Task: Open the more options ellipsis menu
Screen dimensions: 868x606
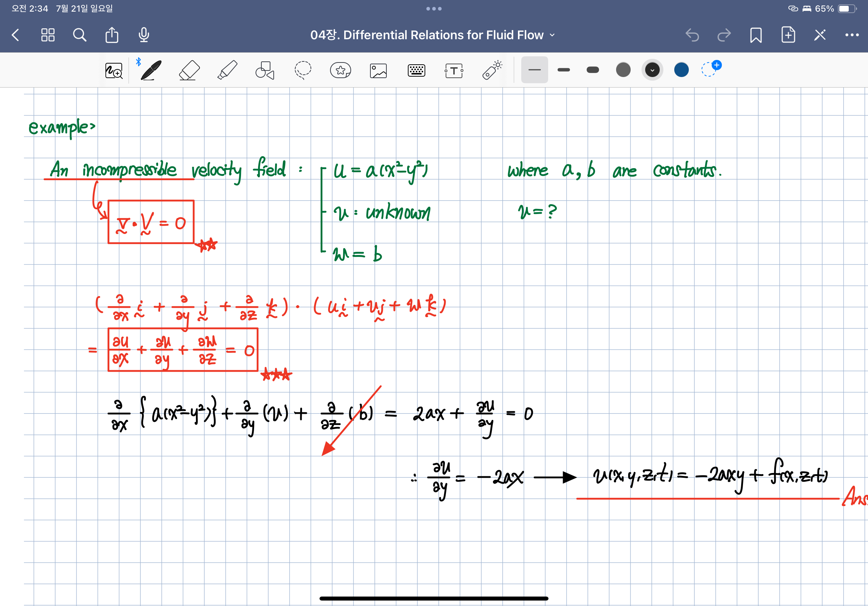Action: [851, 35]
